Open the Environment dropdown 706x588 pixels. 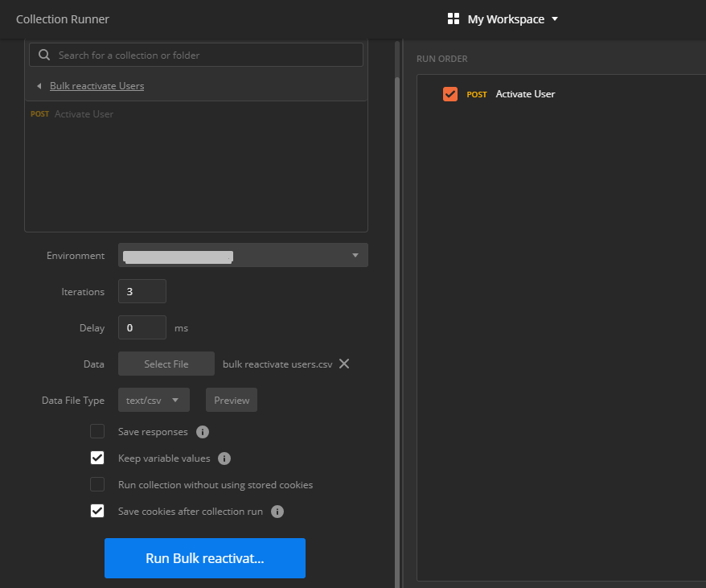pyautogui.click(x=243, y=256)
